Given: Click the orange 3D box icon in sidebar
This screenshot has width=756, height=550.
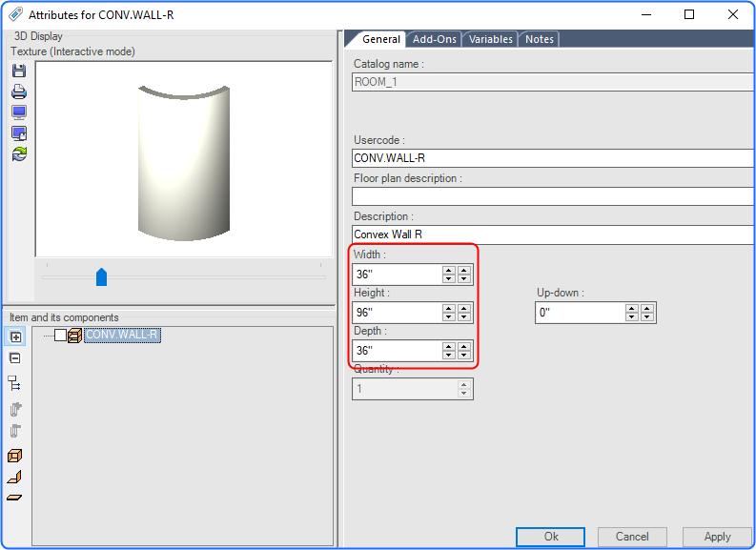Looking at the screenshot, I should coord(15,457).
